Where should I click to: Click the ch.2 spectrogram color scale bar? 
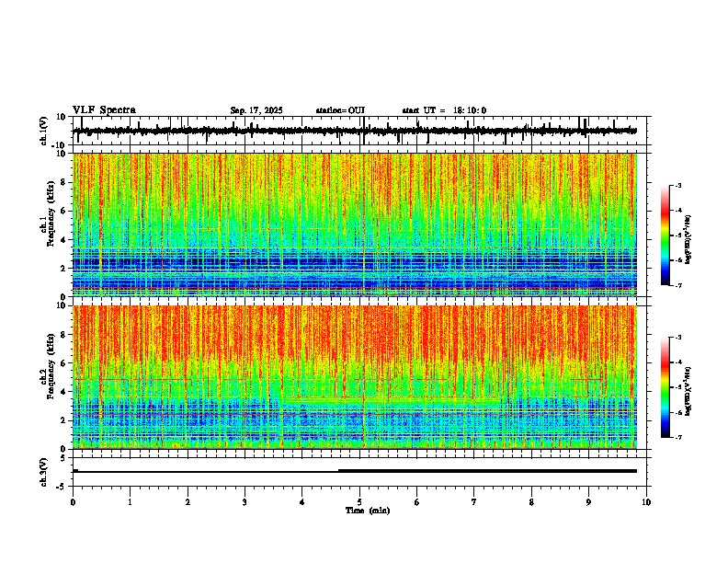coord(665,387)
